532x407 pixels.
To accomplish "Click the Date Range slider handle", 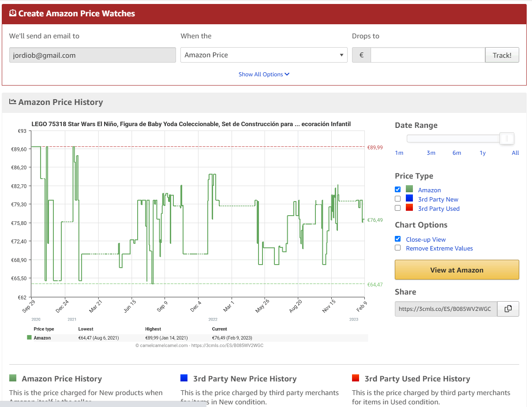I will coord(507,138).
